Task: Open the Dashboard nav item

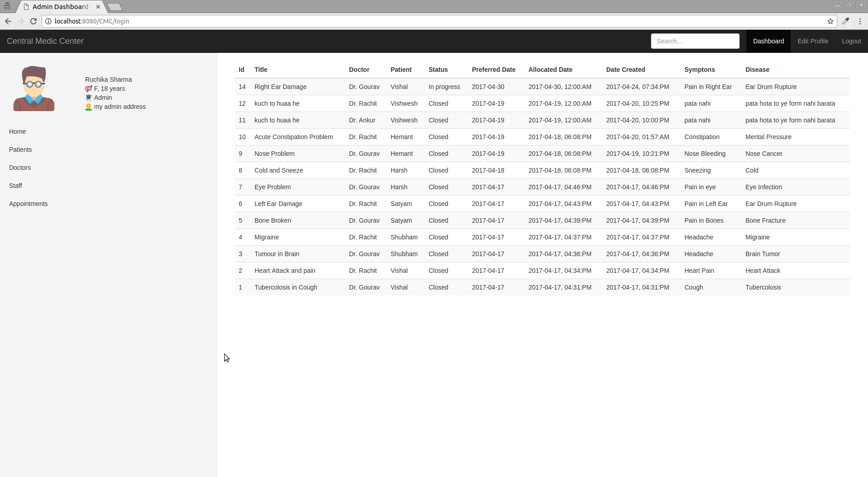Action: coord(768,41)
